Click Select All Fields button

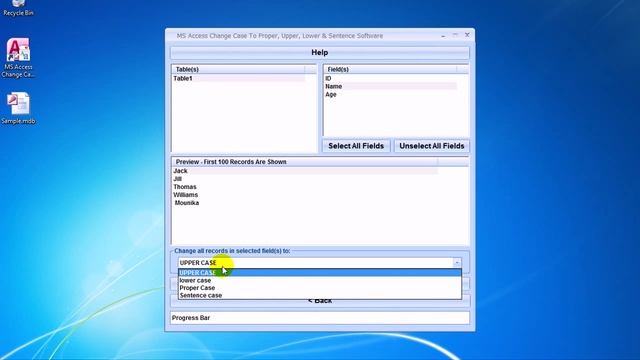click(x=356, y=146)
